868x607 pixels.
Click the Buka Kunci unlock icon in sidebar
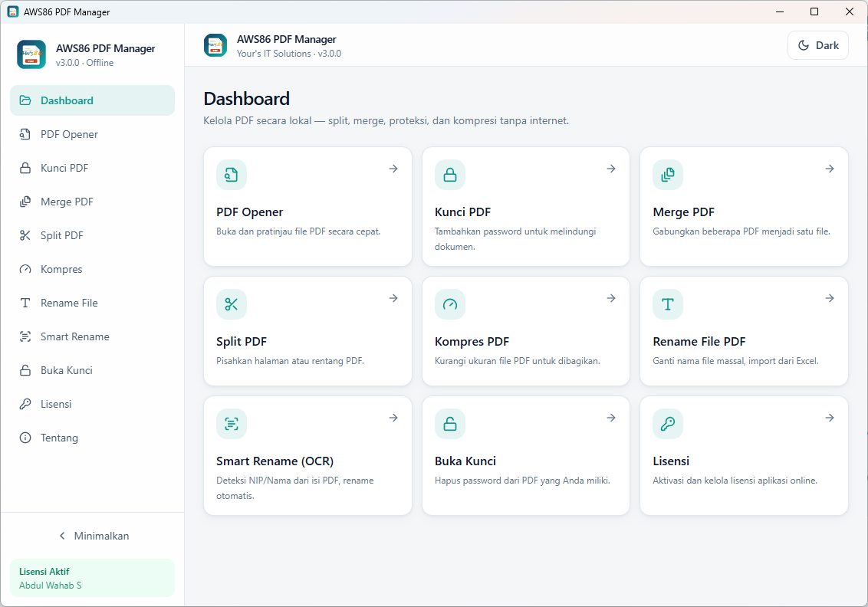click(25, 370)
